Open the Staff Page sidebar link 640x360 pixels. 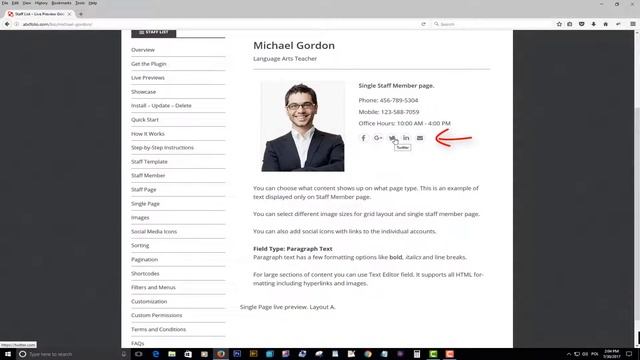point(144,189)
